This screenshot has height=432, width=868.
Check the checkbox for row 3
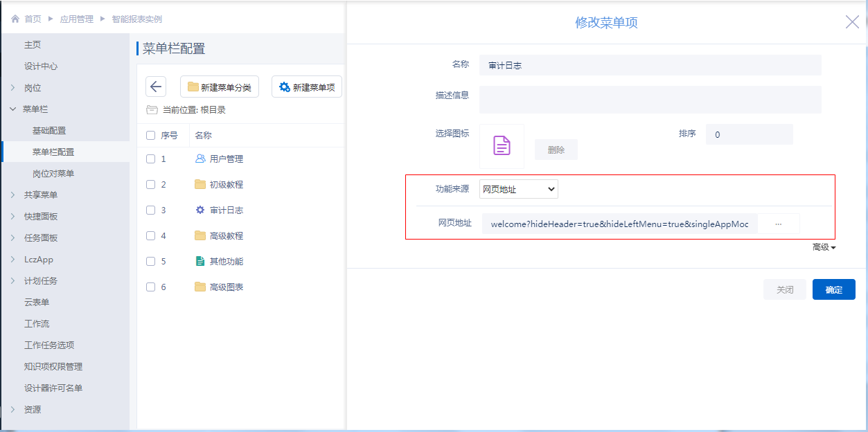[x=150, y=210]
